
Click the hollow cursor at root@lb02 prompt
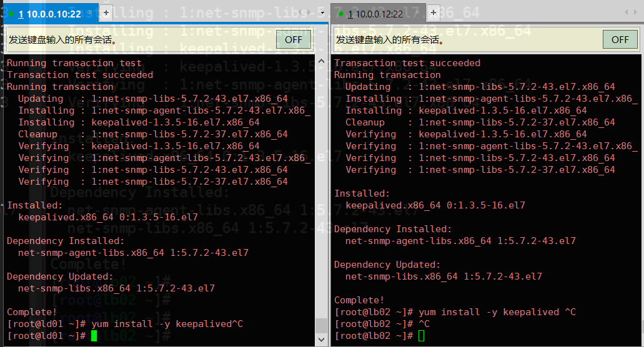[421, 336]
